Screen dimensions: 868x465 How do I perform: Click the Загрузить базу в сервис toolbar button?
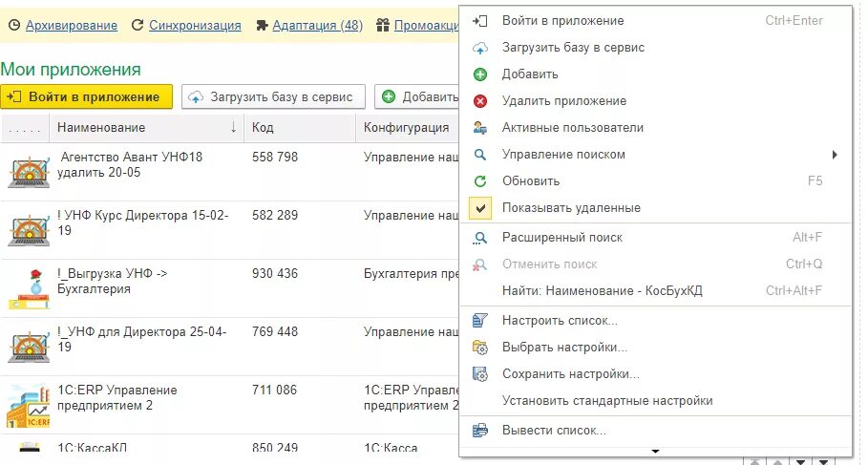point(273,96)
